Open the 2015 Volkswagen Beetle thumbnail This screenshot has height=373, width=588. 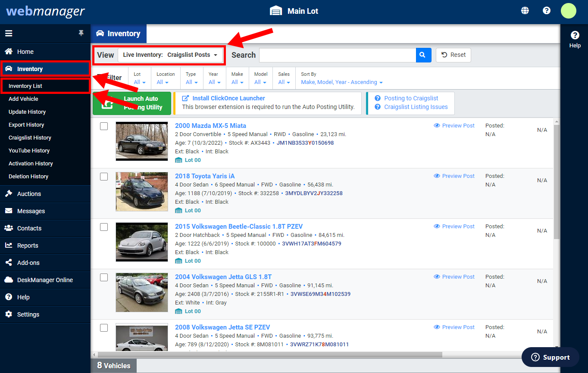click(142, 242)
